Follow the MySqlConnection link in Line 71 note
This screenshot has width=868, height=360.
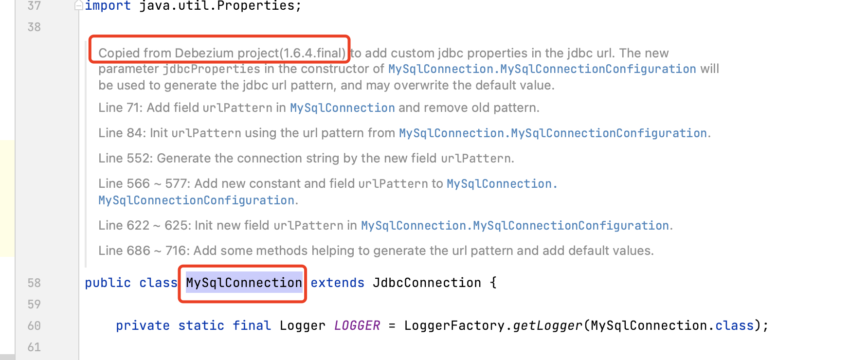pyautogui.click(x=342, y=108)
